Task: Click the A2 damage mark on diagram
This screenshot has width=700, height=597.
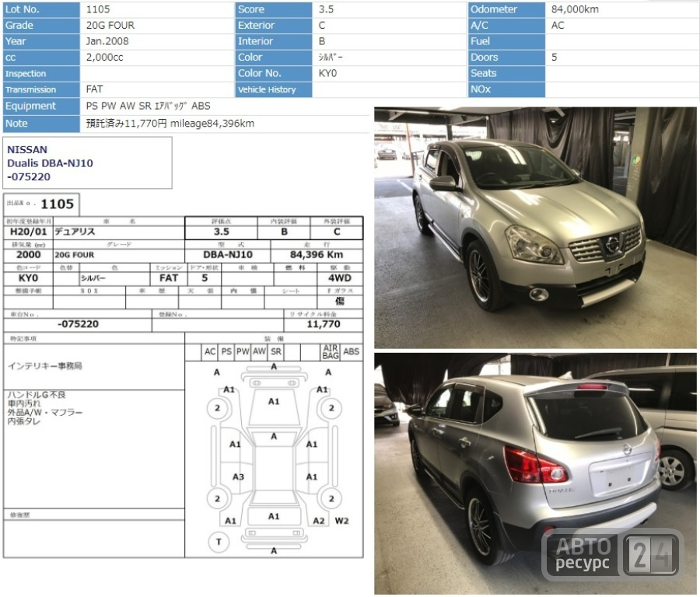Action: coord(319,521)
